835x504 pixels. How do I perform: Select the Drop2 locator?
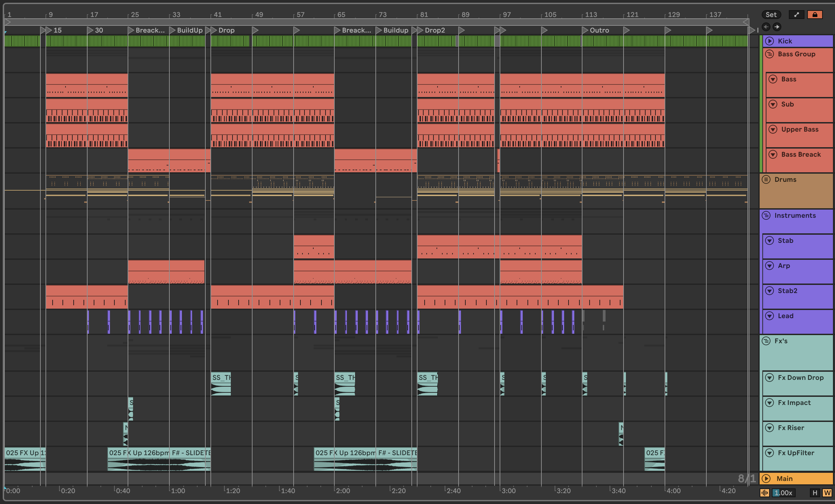(431, 30)
